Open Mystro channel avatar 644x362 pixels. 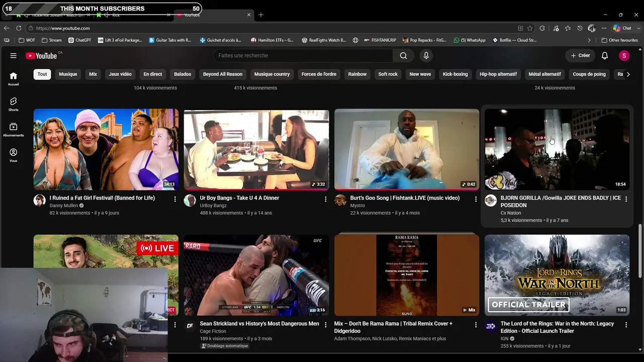[x=340, y=201]
